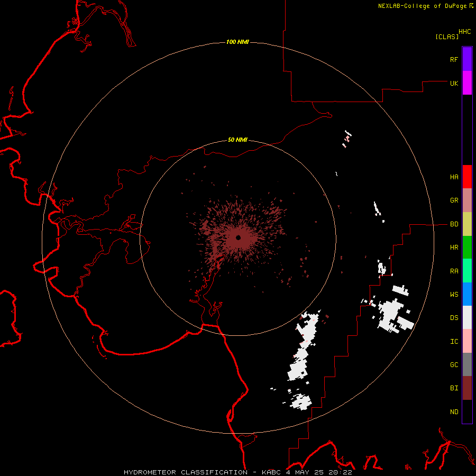The width and height of the screenshot is (476, 476).
Task: Click the RF purple legend swatch
Action: (467, 59)
